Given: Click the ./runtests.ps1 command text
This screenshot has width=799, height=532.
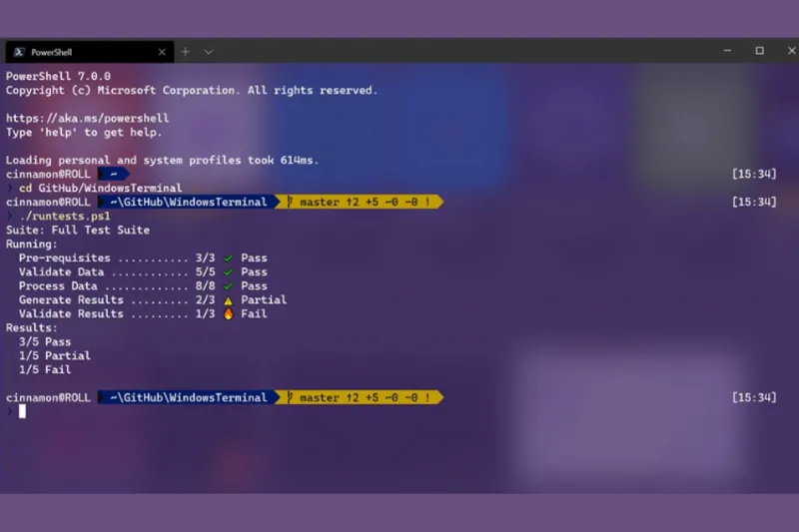Looking at the screenshot, I should (x=64, y=216).
